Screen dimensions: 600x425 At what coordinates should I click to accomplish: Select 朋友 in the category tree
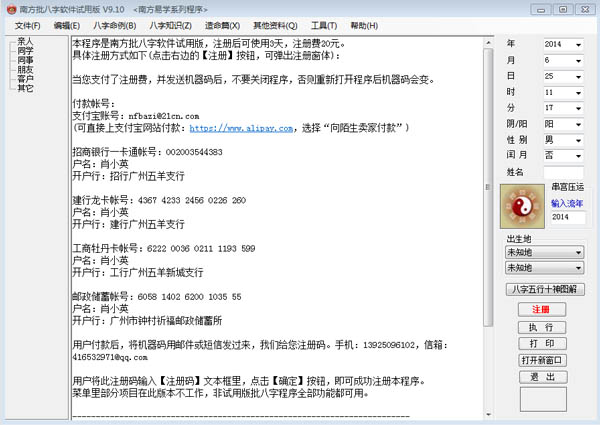(25, 69)
